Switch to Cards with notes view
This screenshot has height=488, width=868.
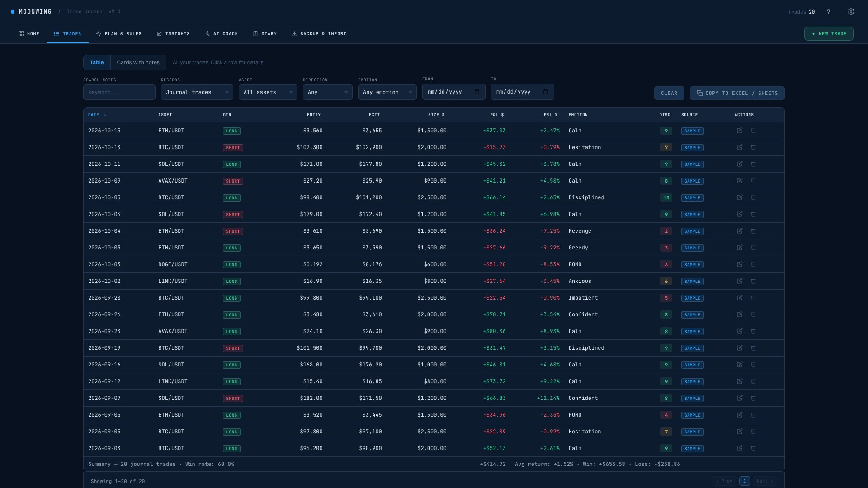pyautogui.click(x=138, y=62)
